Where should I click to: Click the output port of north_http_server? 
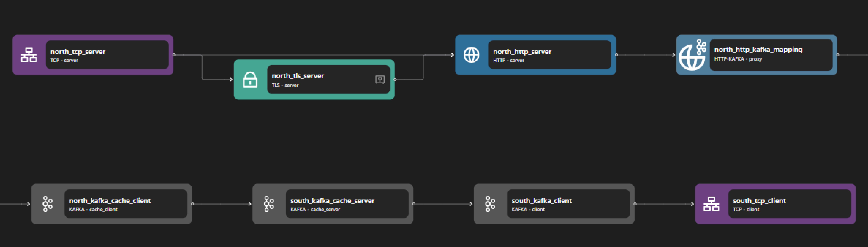(616, 55)
